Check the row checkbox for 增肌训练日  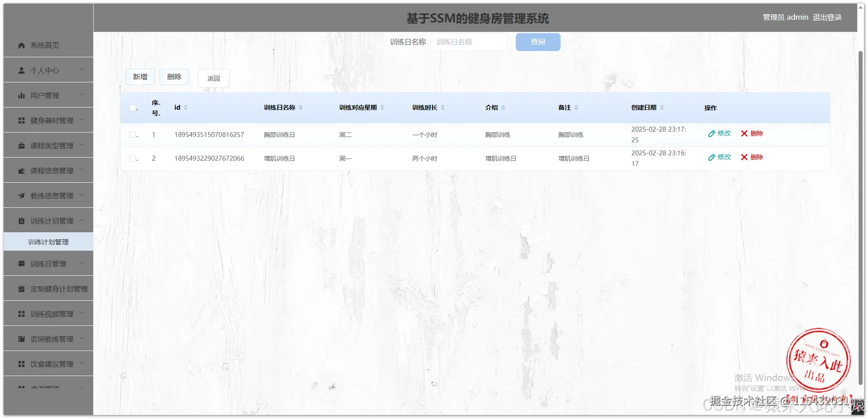132,158
